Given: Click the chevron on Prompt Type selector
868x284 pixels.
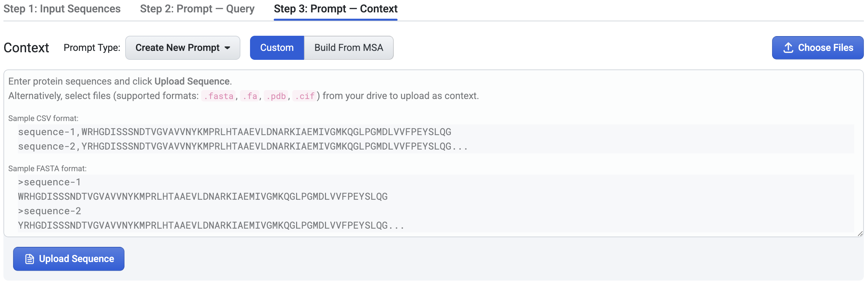Looking at the screenshot, I should (x=228, y=48).
